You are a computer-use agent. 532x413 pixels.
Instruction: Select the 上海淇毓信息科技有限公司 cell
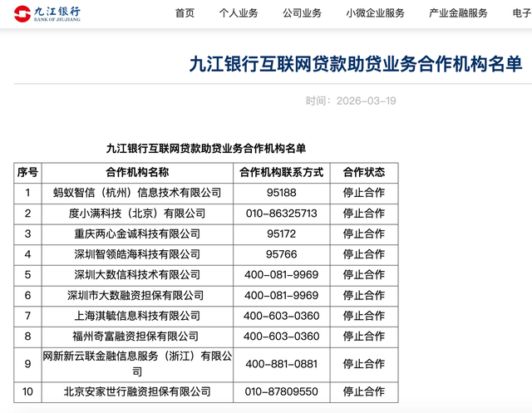[137, 316]
